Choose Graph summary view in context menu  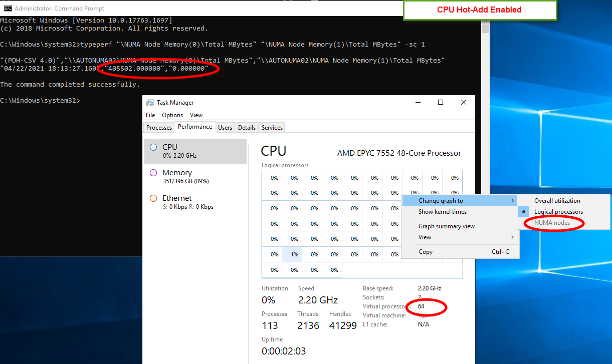click(x=460, y=226)
